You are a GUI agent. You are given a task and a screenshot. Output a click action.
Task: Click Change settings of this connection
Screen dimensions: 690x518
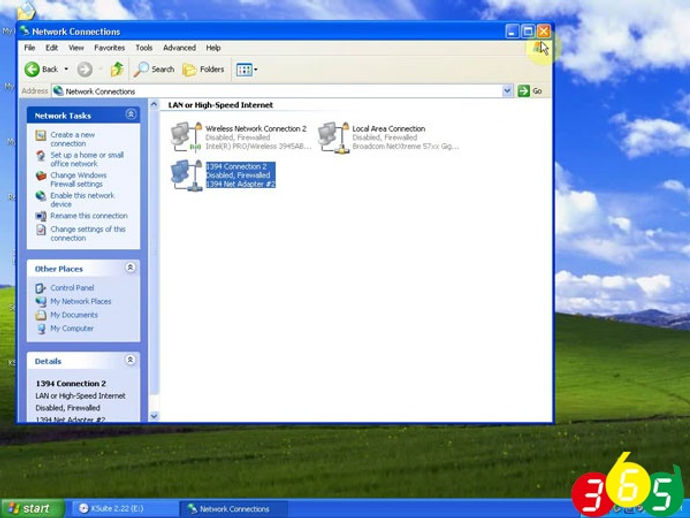point(88,233)
